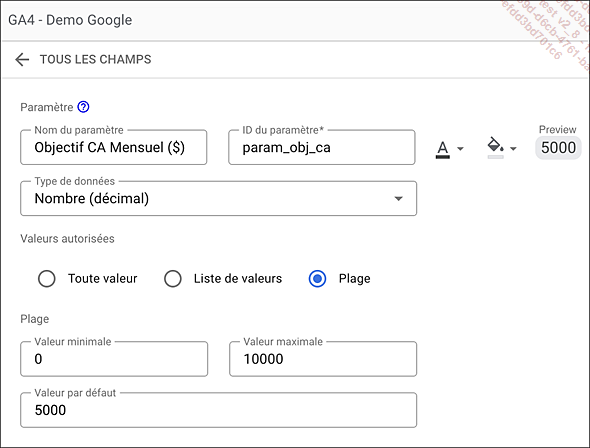Click the text color A icon

pos(443,149)
